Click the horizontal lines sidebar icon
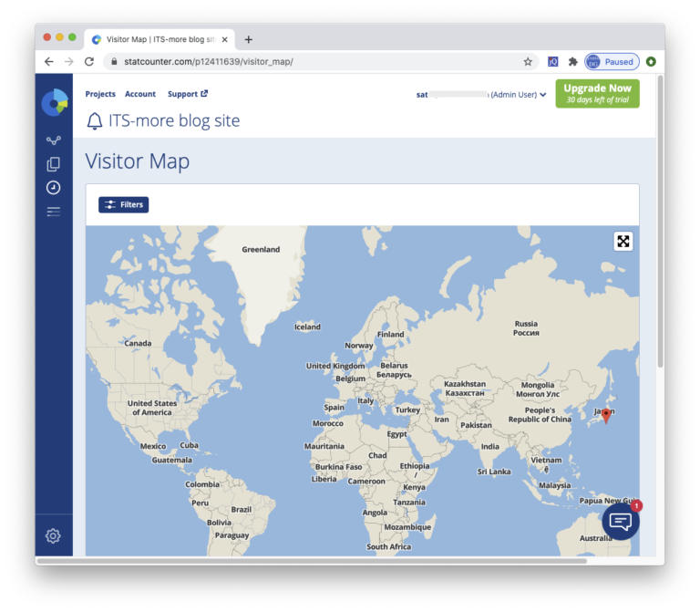The width and height of the screenshot is (700, 612). pyautogui.click(x=54, y=212)
